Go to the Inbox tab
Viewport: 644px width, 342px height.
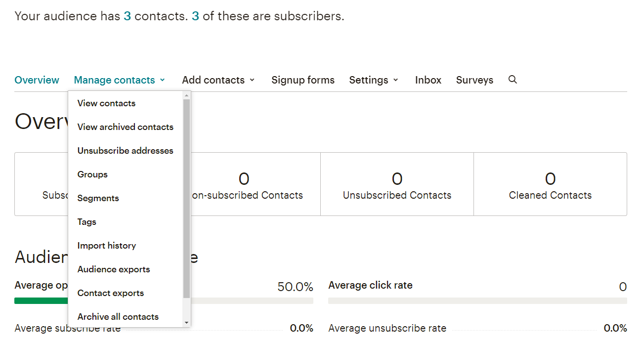[428, 80]
